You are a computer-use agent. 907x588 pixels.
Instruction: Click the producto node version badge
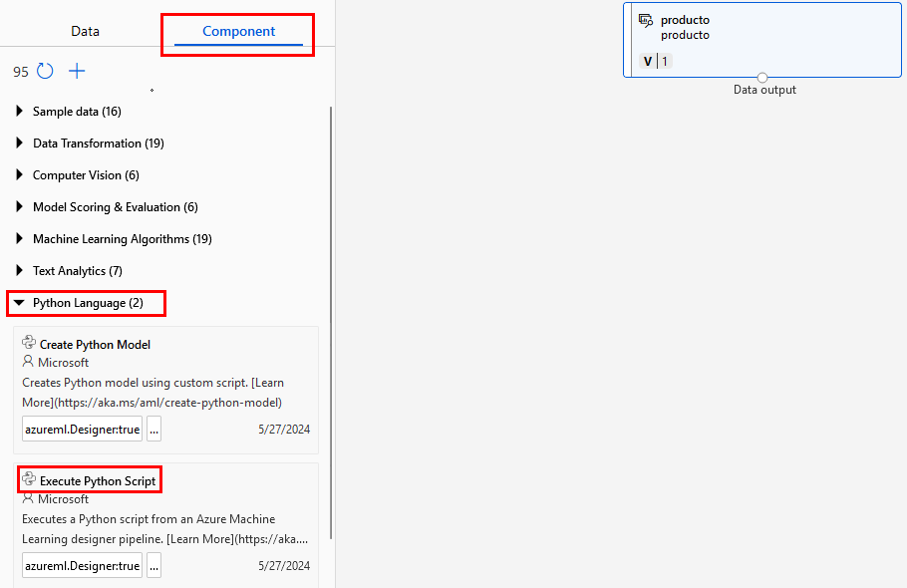(655, 62)
